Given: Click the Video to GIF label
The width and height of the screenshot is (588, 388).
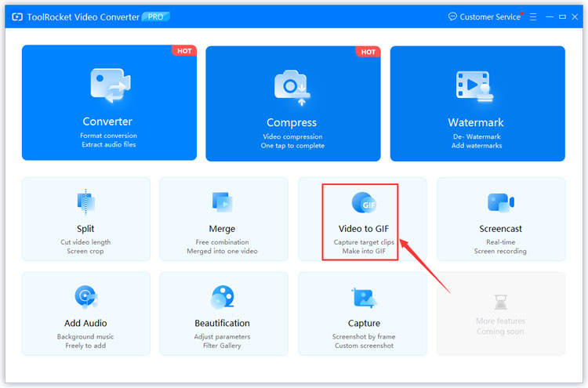Looking at the screenshot, I should click(x=364, y=229).
